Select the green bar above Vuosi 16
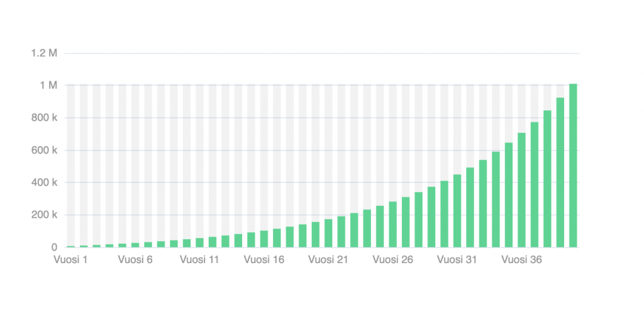 264,239
